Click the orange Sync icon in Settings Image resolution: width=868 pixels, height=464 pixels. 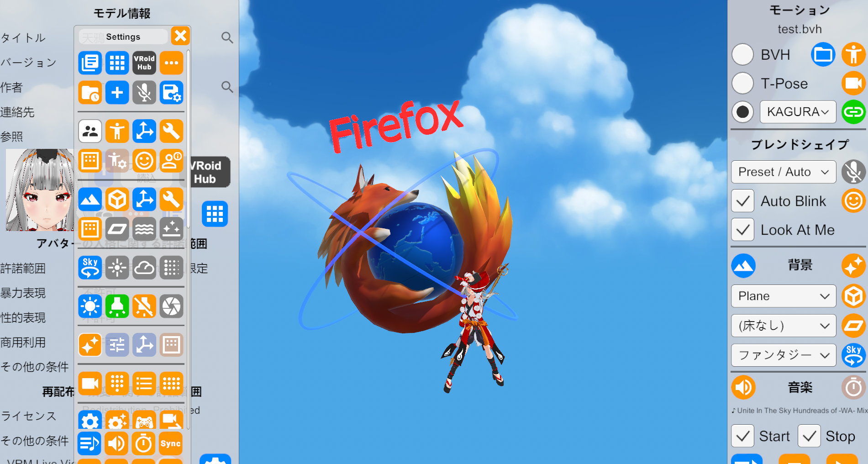click(x=171, y=443)
